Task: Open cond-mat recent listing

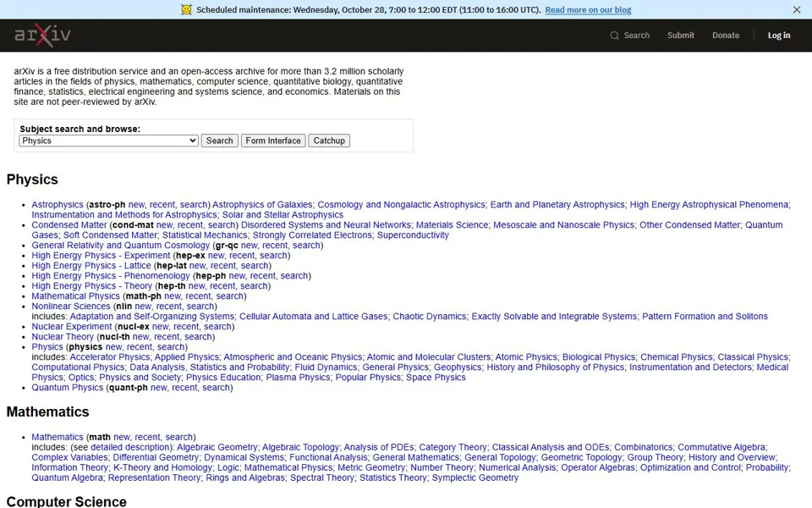Action: coord(189,225)
